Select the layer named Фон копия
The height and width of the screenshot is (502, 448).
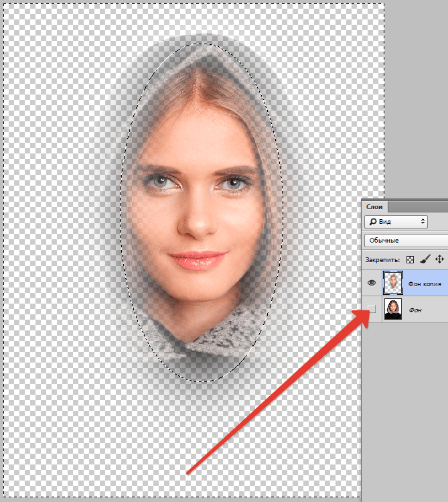425,284
